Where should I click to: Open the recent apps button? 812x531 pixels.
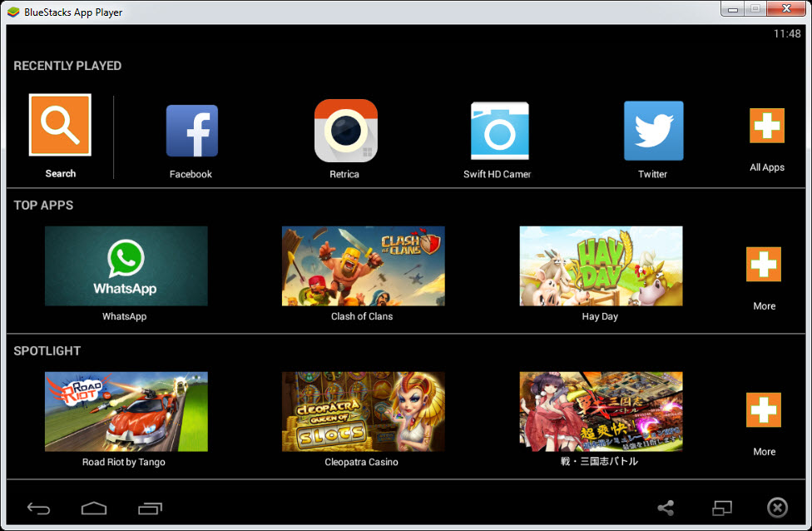tap(151, 509)
